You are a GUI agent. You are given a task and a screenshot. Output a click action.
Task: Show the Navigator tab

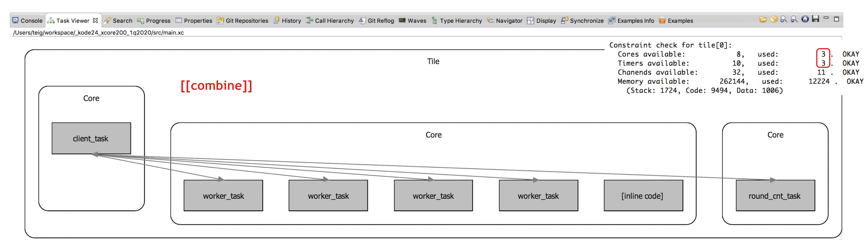point(505,21)
